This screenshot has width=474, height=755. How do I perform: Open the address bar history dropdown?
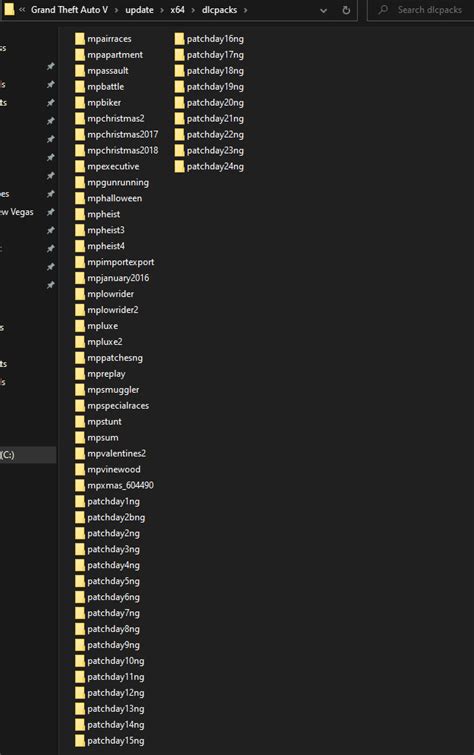[x=324, y=10]
